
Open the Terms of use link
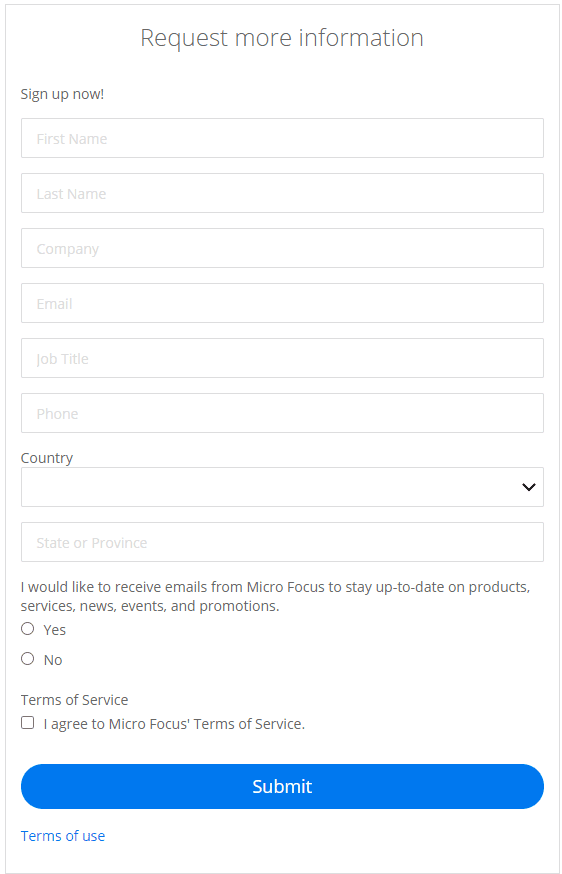click(x=63, y=836)
